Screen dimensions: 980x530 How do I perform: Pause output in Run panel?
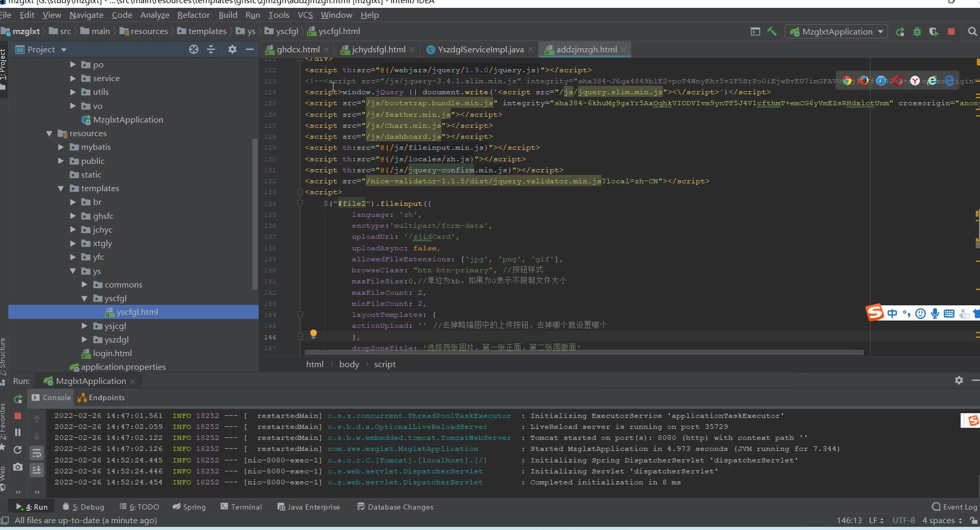click(x=17, y=432)
